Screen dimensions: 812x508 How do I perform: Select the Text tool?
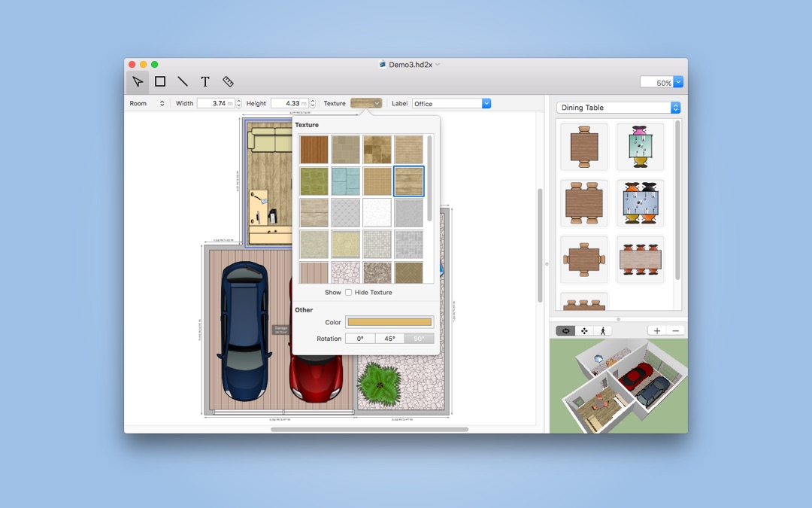205,82
